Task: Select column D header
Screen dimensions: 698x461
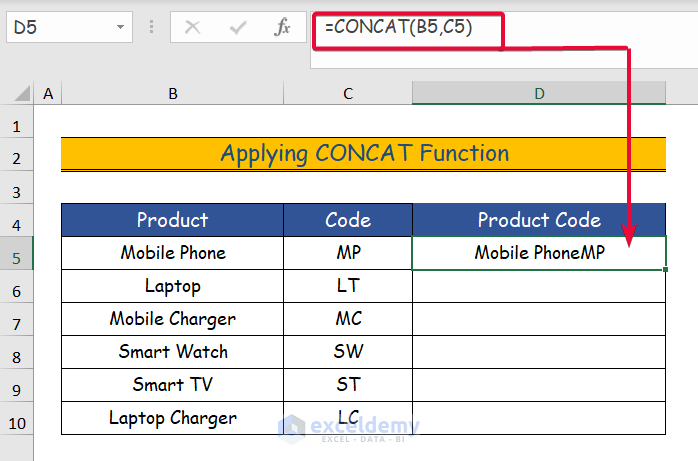Action: click(538, 94)
